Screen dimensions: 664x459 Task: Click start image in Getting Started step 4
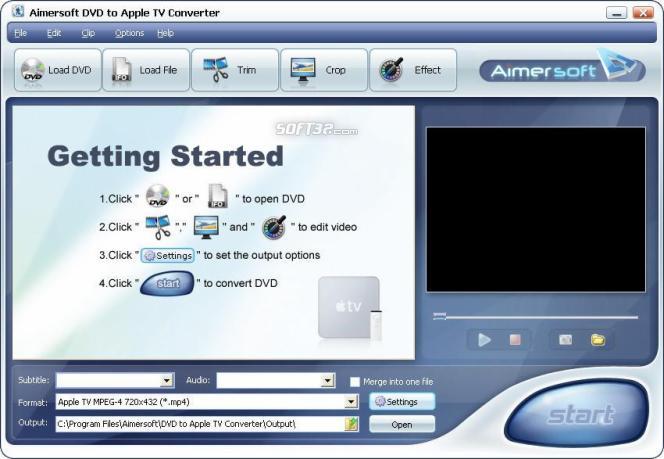[167, 283]
